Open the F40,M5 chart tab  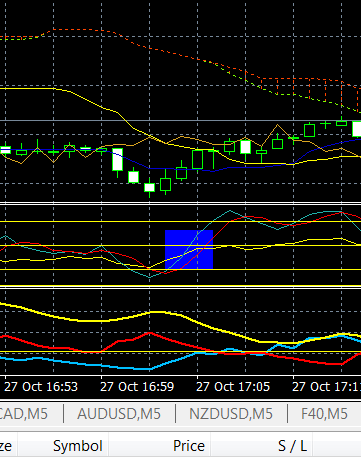coord(324,414)
